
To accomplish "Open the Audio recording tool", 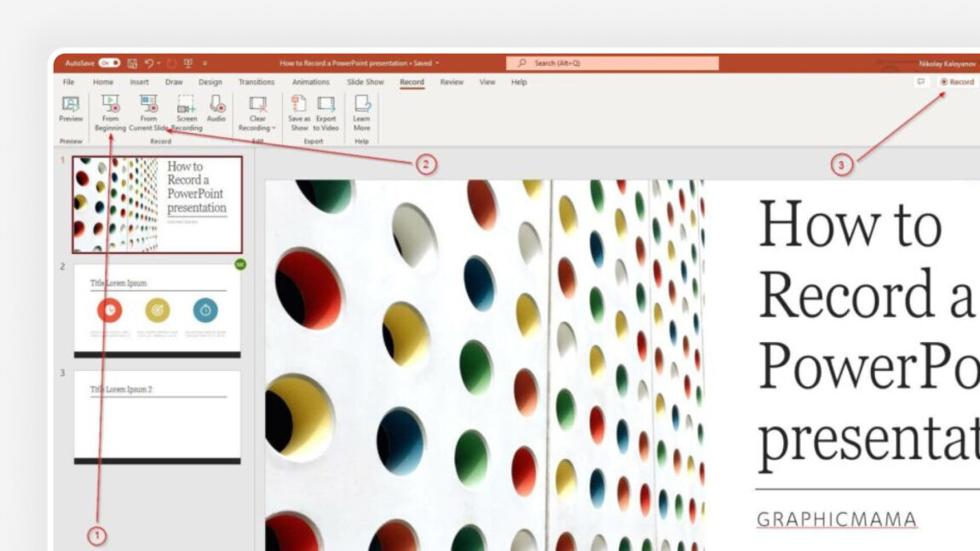I will point(216,107).
